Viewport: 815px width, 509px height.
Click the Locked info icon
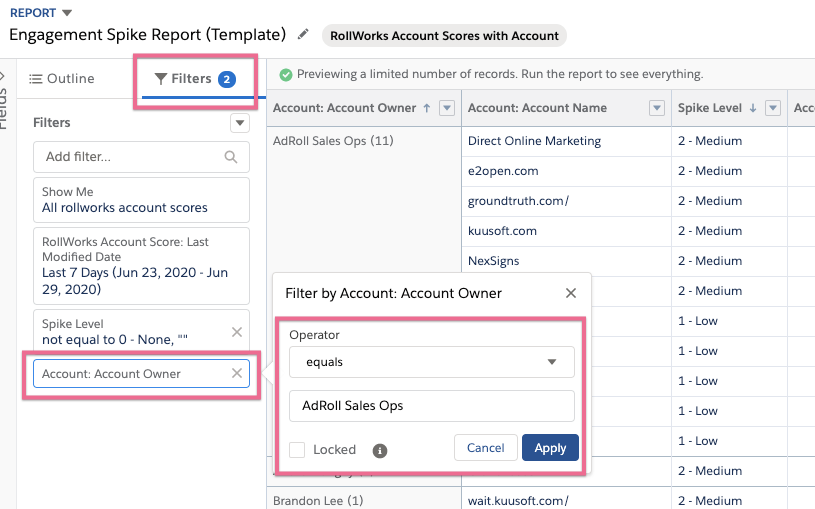380,450
